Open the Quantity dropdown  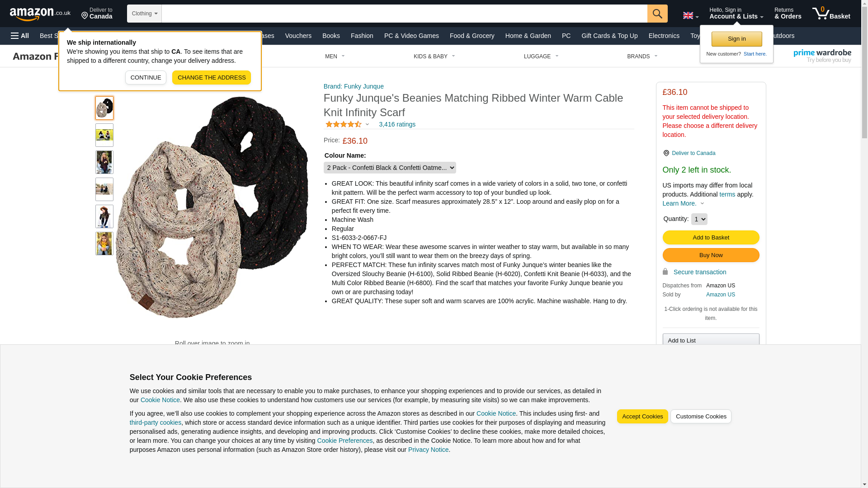[699, 219]
